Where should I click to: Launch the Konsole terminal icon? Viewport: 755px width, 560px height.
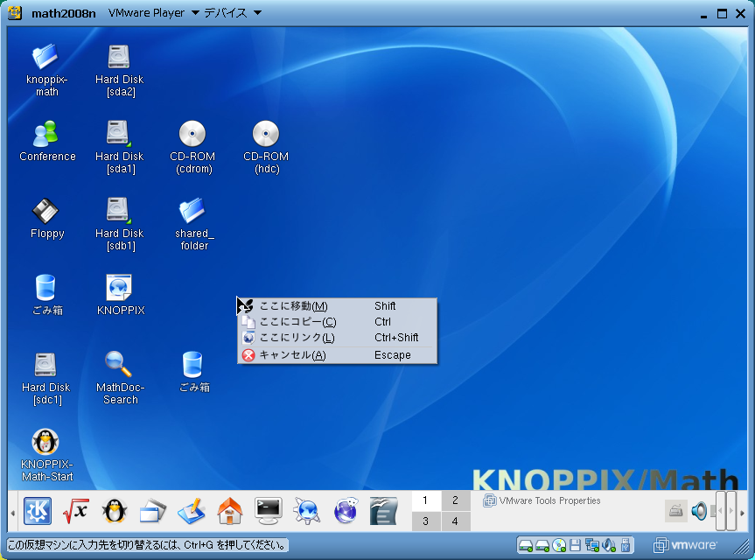tap(269, 511)
